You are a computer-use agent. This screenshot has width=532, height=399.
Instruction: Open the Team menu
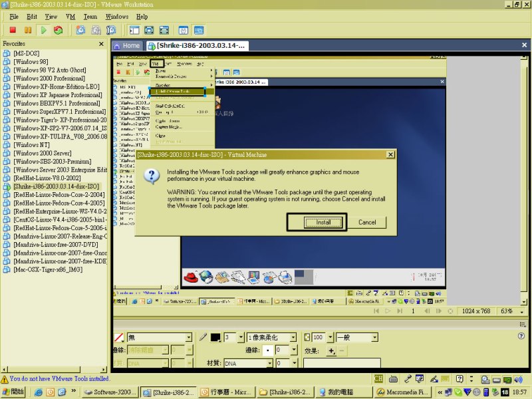pyautogui.click(x=90, y=17)
